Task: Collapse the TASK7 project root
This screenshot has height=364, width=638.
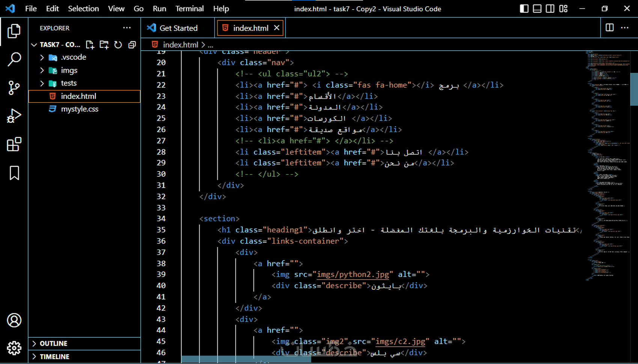Action: [x=34, y=45]
